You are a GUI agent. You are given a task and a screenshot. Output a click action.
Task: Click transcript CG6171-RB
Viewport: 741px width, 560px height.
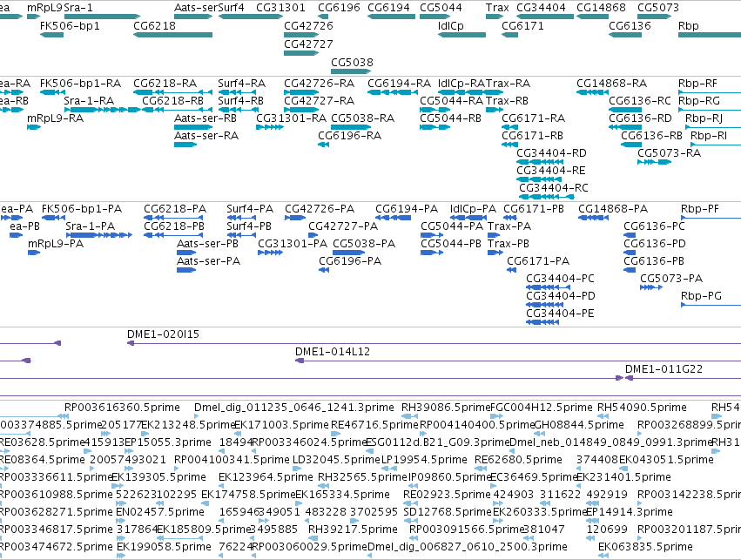[533, 136]
